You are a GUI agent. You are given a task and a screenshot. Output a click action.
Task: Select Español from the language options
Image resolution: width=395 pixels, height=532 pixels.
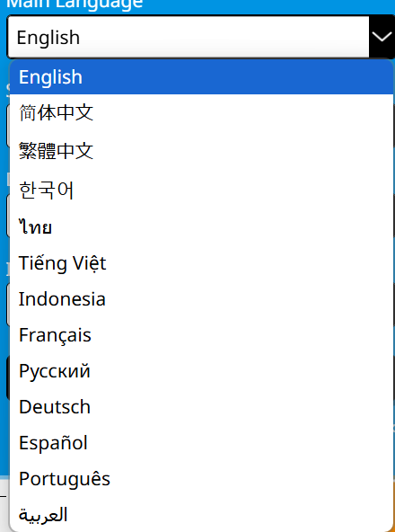[201, 443]
